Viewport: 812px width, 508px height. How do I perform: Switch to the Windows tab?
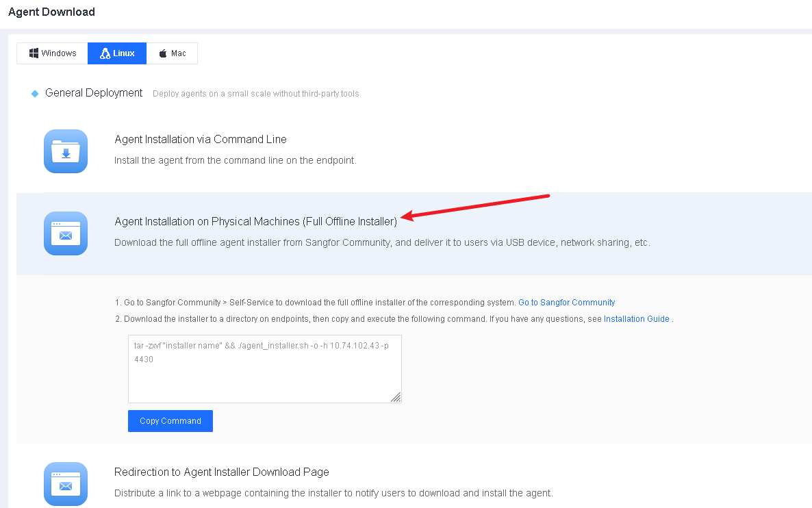click(x=53, y=53)
